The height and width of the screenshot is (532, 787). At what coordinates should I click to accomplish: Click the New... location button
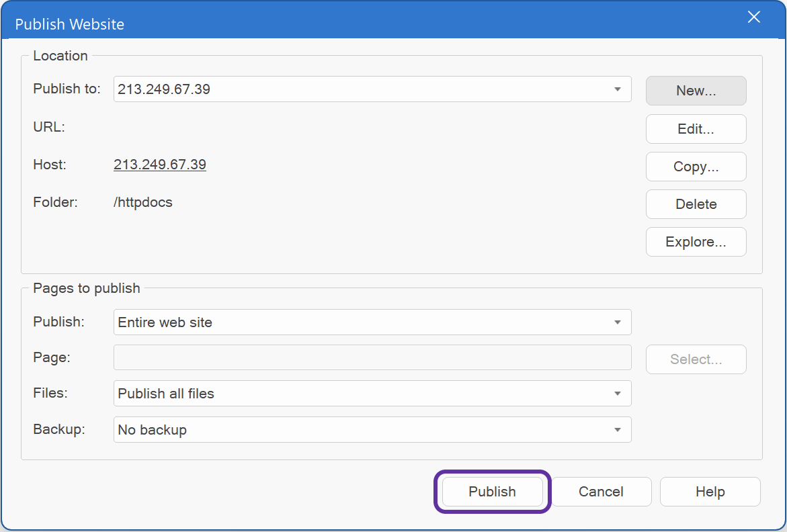tap(696, 91)
